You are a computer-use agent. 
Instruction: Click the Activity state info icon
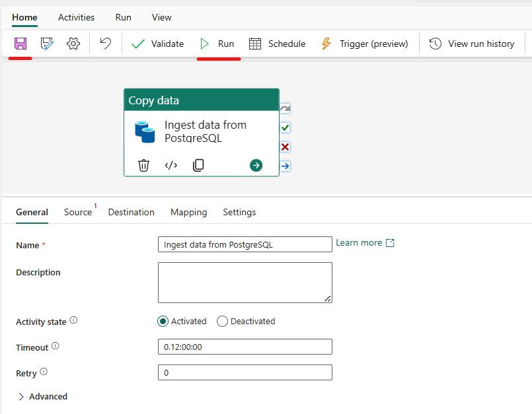[73, 320]
